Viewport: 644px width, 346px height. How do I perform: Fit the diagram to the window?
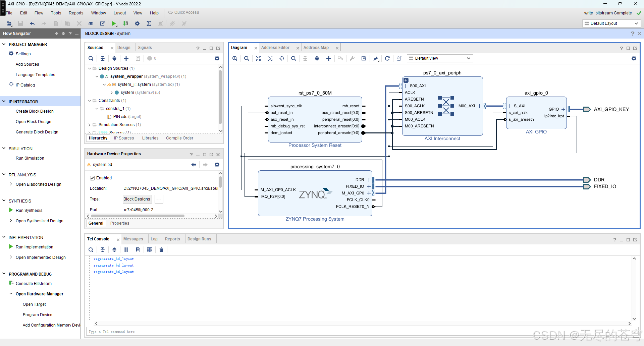pos(258,58)
